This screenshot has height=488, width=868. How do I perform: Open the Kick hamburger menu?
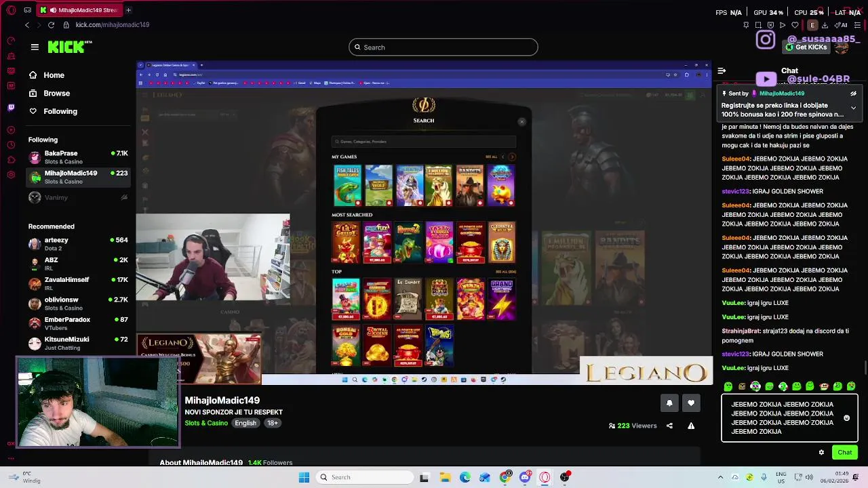click(35, 47)
